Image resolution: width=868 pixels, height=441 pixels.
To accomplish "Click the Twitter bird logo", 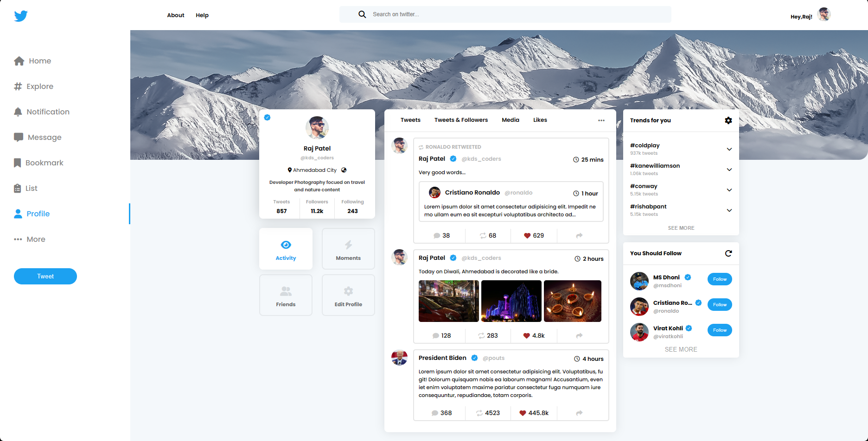I will (x=21, y=16).
